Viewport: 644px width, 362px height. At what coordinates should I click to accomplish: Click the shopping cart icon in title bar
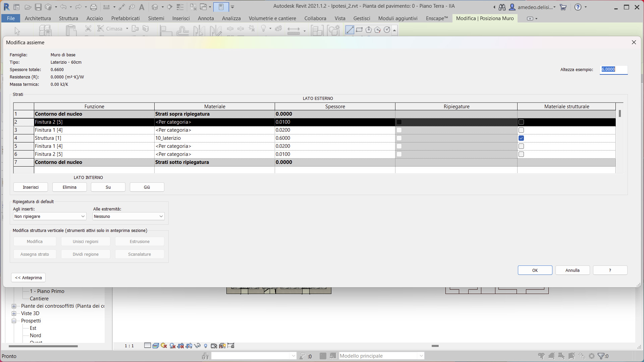click(563, 7)
